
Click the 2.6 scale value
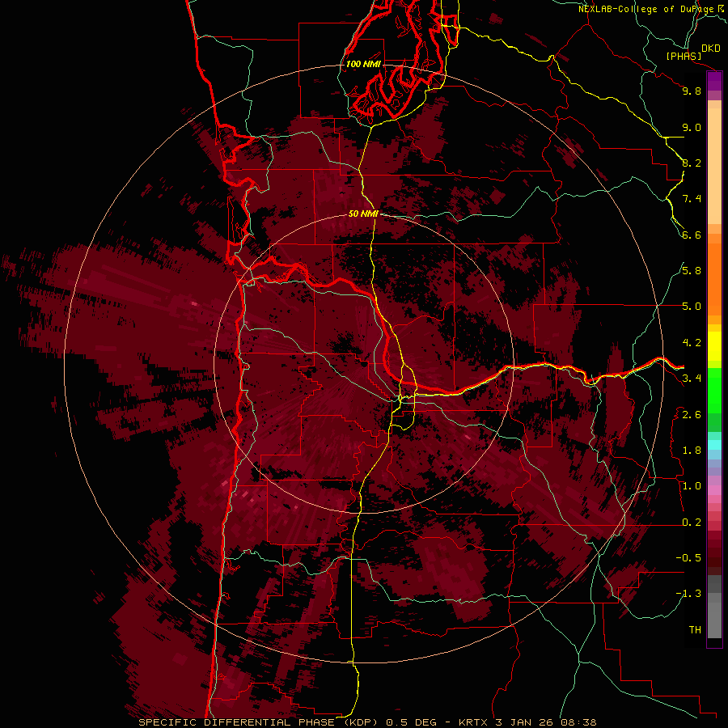pyautogui.click(x=692, y=415)
